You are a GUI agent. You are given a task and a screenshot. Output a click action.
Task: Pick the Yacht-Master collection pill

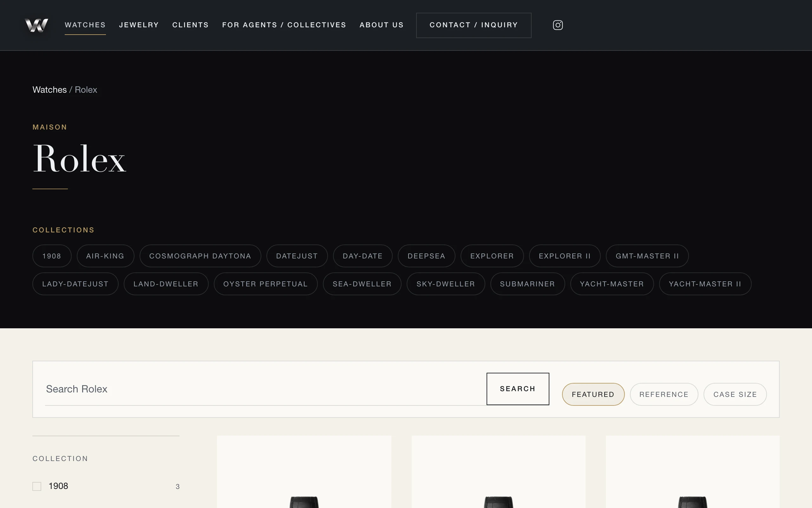(x=612, y=284)
